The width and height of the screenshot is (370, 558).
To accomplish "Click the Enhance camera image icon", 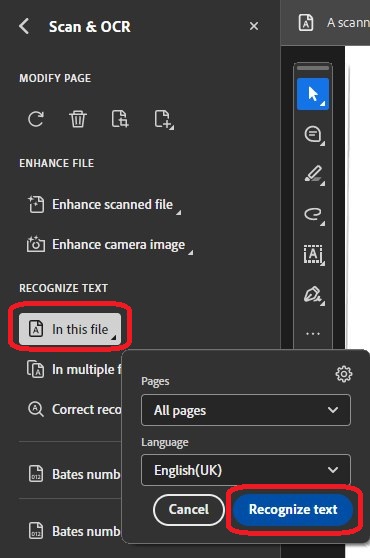I will 36,244.
